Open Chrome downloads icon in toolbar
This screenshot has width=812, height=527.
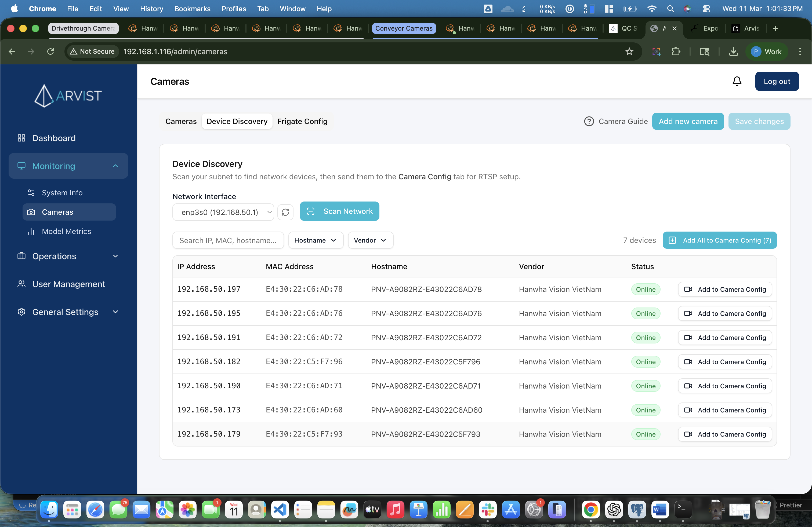click(x=733, y=52)
